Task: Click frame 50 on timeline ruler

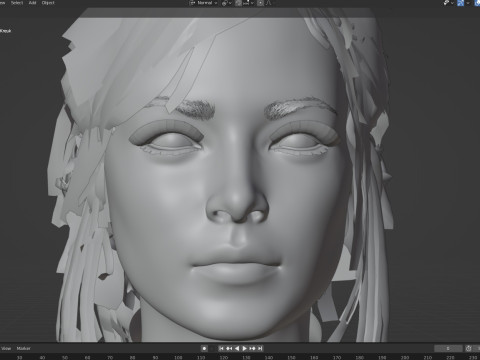Action: click(65, 357)
